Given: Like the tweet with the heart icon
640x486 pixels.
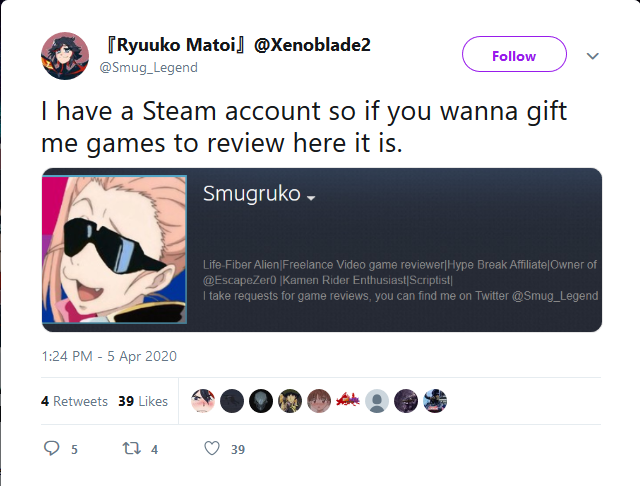Looking at the screenshot, I should pyautogui.click(x=212, y=448).
